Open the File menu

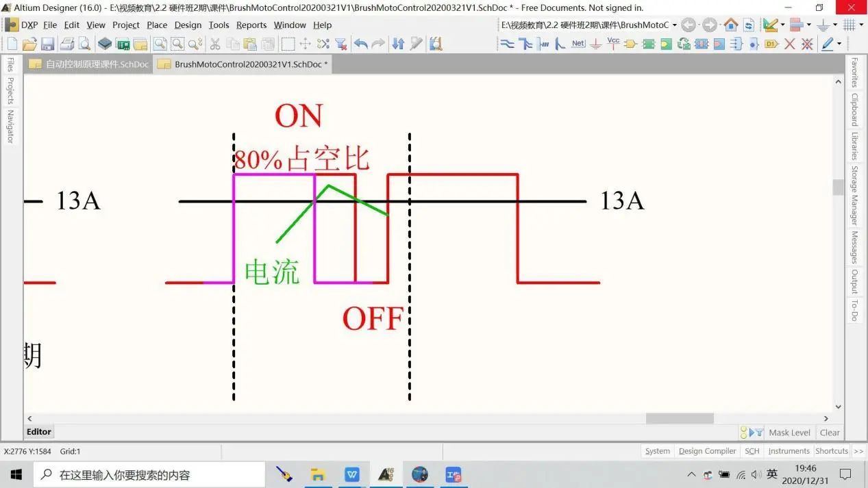tap(50, 25)
